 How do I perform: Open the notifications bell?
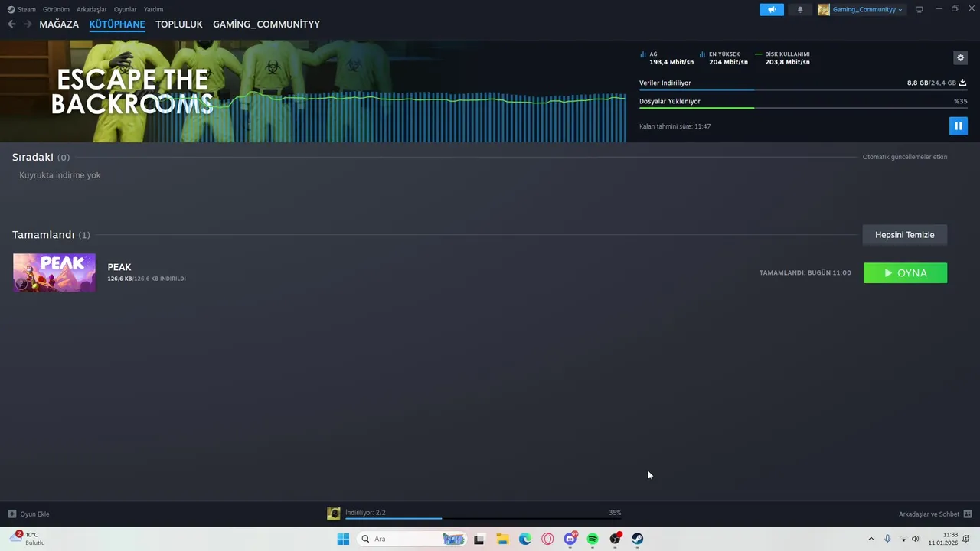pos(800,10)
